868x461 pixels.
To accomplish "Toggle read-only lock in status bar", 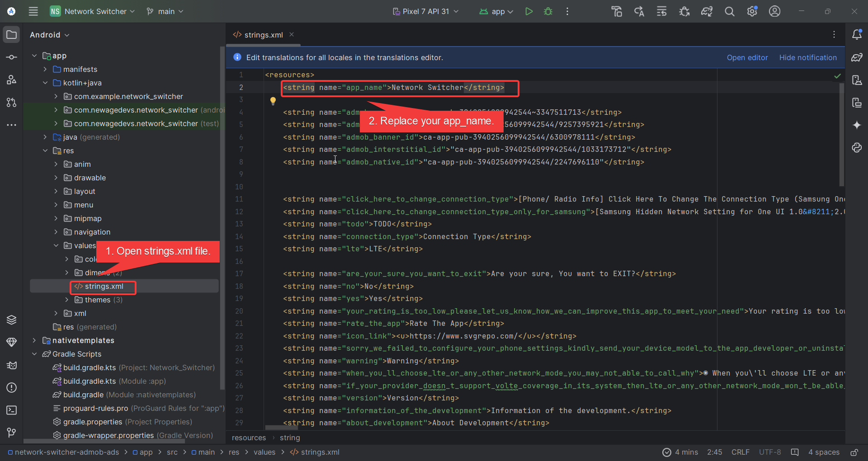I will pyautogui.click(x=854, y=452).
